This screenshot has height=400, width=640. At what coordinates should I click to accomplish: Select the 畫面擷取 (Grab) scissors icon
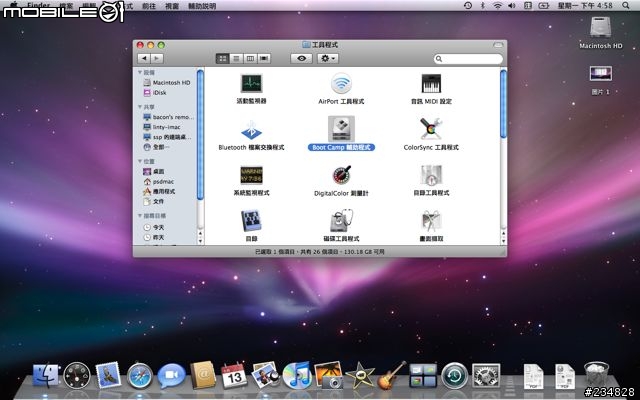431,221
